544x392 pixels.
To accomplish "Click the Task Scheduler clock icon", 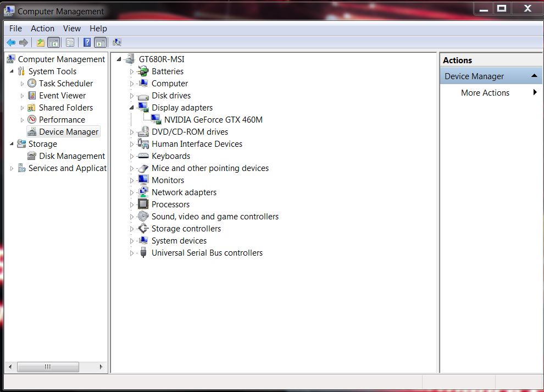I will point(32,83).
